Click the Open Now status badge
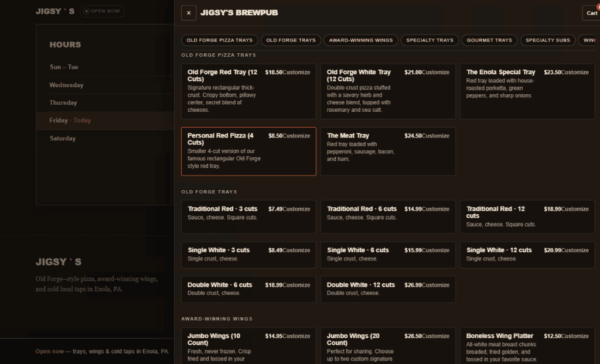 pos(102,11)
